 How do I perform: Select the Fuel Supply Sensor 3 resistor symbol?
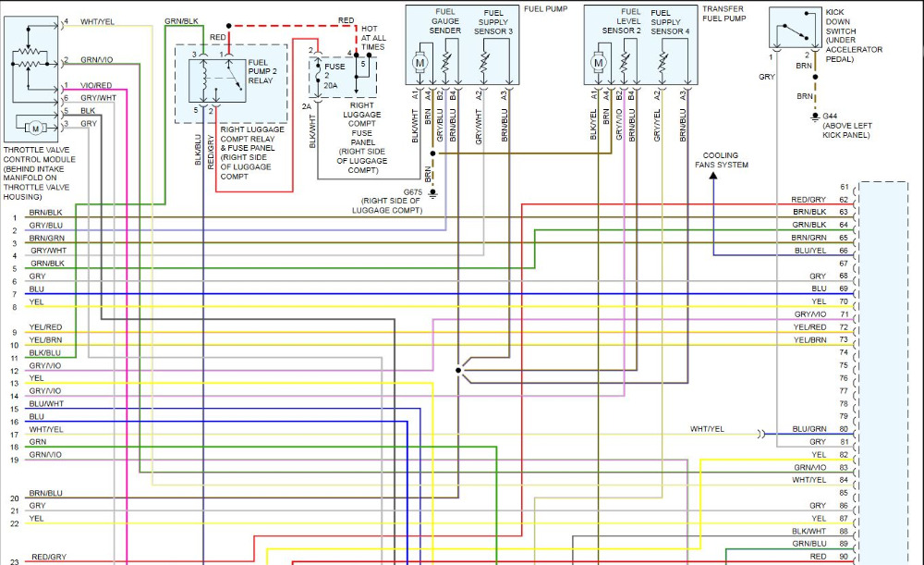[484, 63]
